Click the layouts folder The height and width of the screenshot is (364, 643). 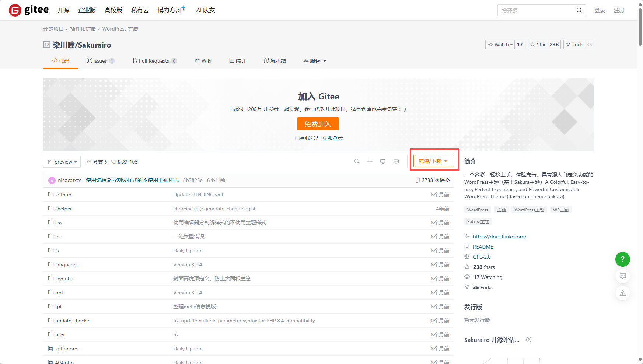point(63,279)
